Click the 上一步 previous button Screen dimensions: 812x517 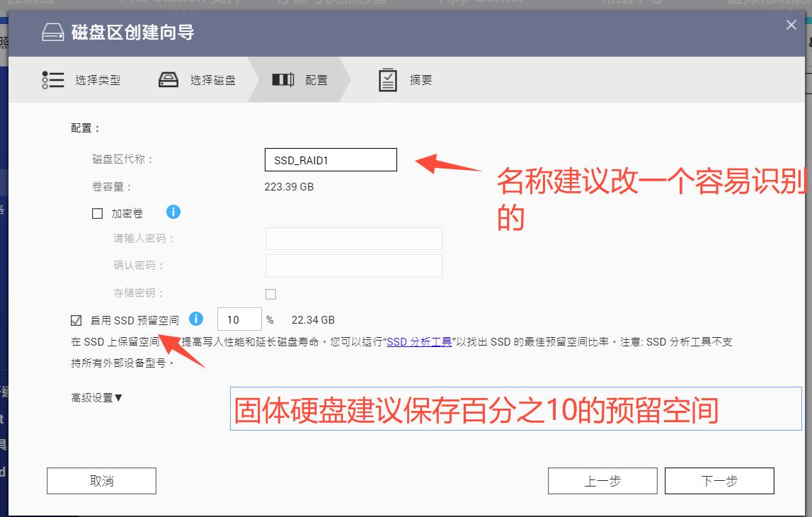[x=602, y=480]
